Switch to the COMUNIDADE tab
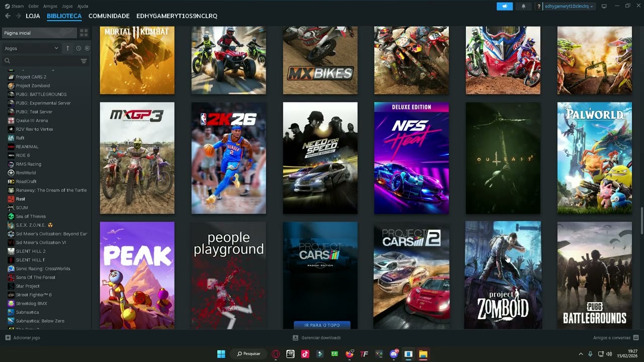The image size is (644, 362). (109, 16)
